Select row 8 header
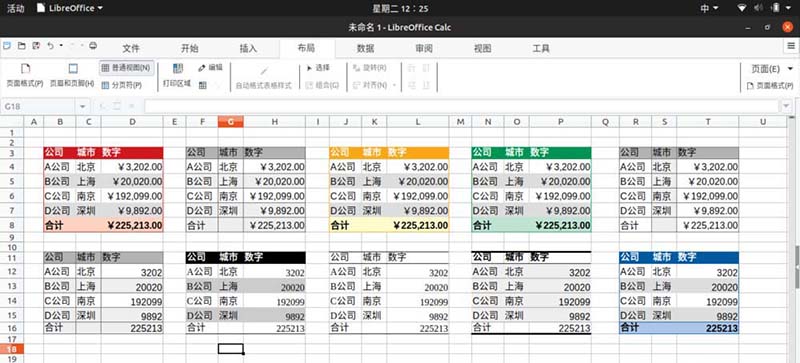The height and width of the screenshot is (363, 800). [12, 225]
